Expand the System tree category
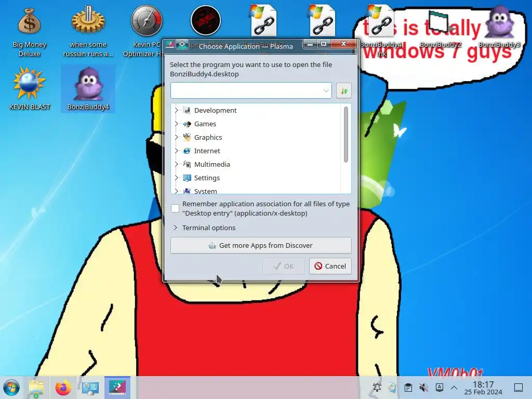 point(177,191)
